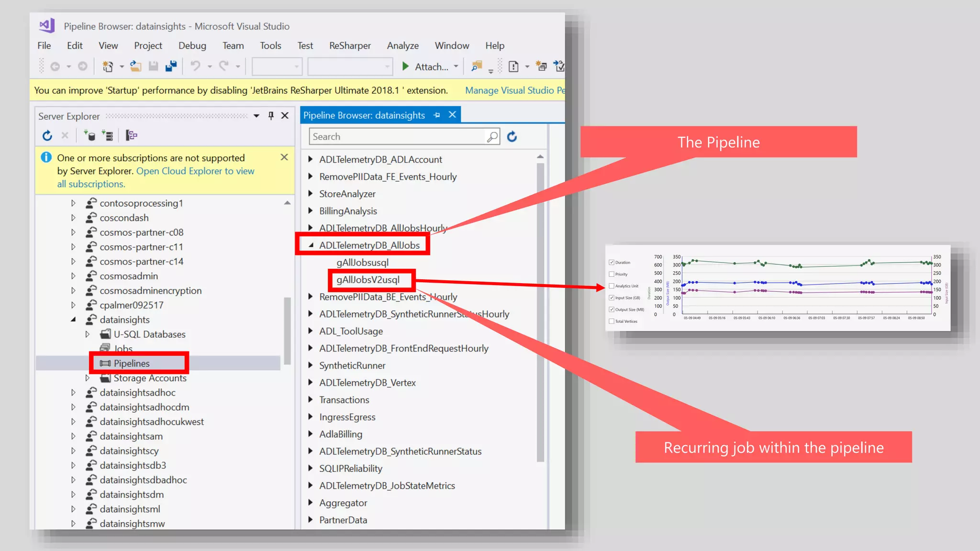Check the Priority checkbox in chart
This screenshot has height=551, width=980.
click(x=612, y=274)
